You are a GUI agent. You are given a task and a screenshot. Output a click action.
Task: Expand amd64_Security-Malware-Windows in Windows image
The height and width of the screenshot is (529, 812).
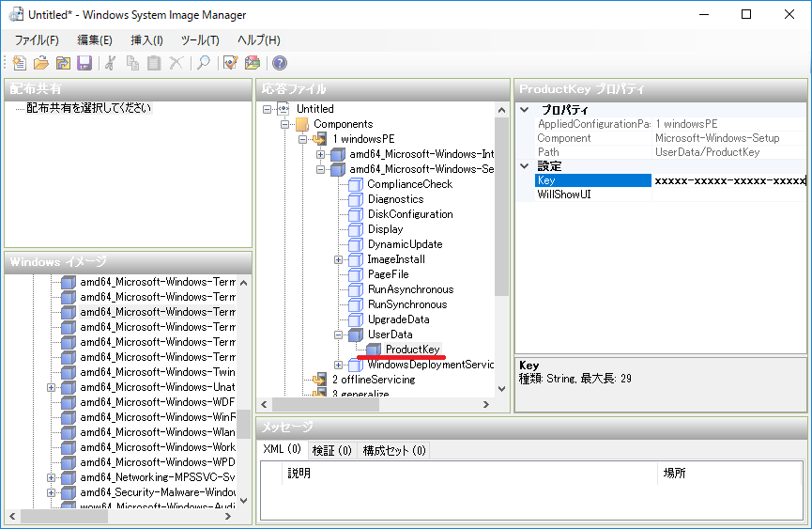click(51, 492)
